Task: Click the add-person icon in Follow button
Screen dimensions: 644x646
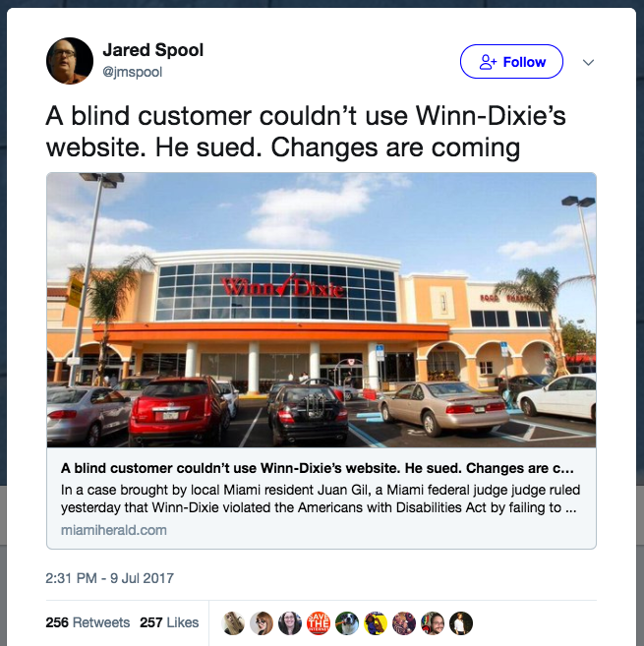Action: coord(488,62)
